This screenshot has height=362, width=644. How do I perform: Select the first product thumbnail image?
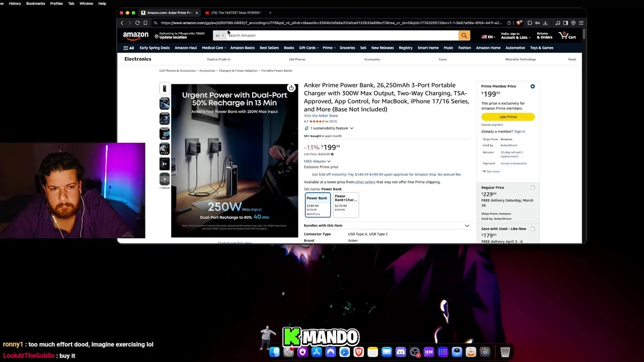165,88
